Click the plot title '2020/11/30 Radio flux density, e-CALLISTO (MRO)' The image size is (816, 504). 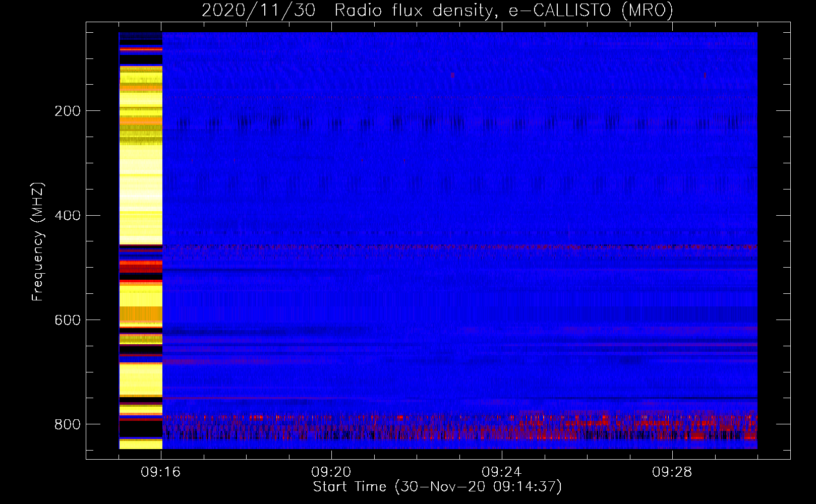(x=437, y=10)
